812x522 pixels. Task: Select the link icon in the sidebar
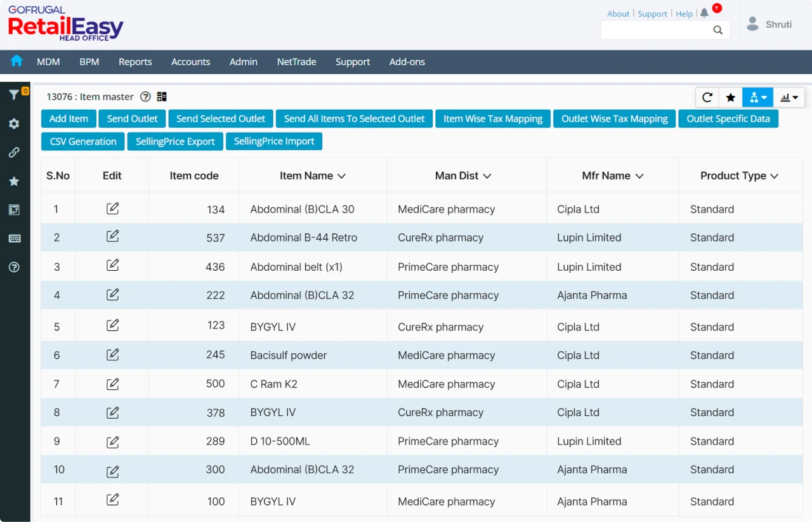tap(14, 152)
